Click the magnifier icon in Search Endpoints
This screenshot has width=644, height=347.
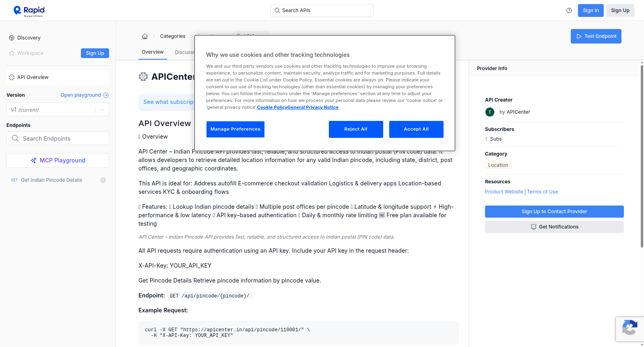pyautogui.click(x=15, y=138)
